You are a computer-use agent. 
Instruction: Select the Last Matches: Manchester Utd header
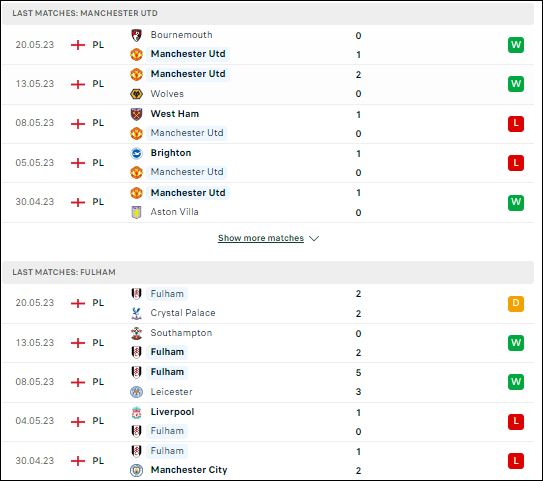pos(268,13)
